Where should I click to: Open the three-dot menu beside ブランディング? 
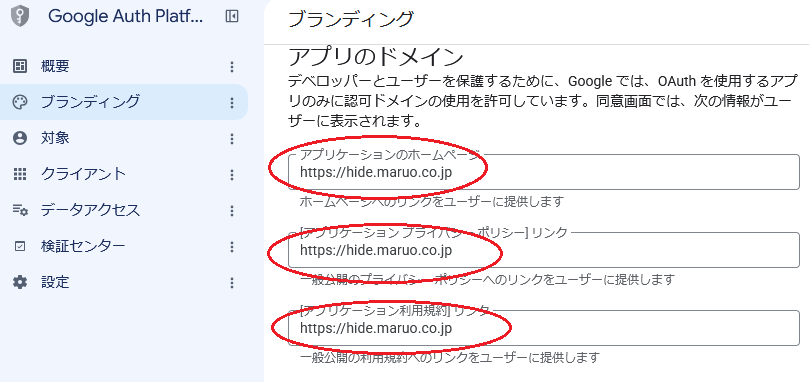[x=232, y=103]
